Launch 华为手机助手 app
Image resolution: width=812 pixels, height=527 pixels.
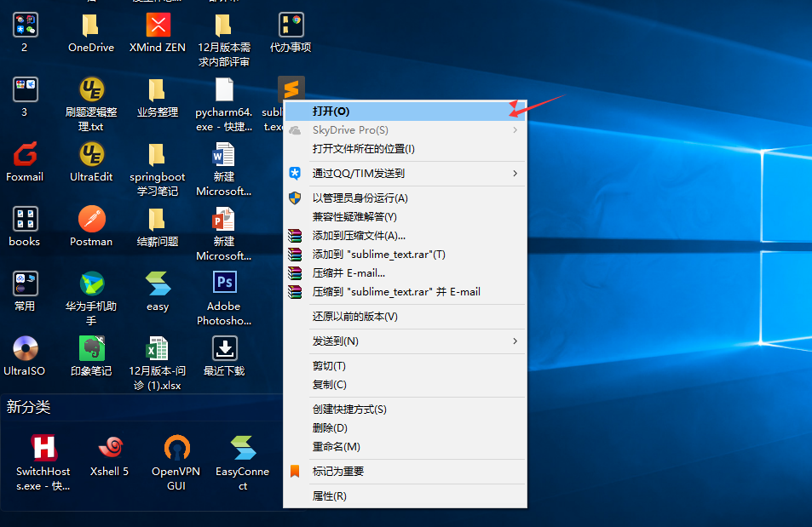[x=92, y=284]
